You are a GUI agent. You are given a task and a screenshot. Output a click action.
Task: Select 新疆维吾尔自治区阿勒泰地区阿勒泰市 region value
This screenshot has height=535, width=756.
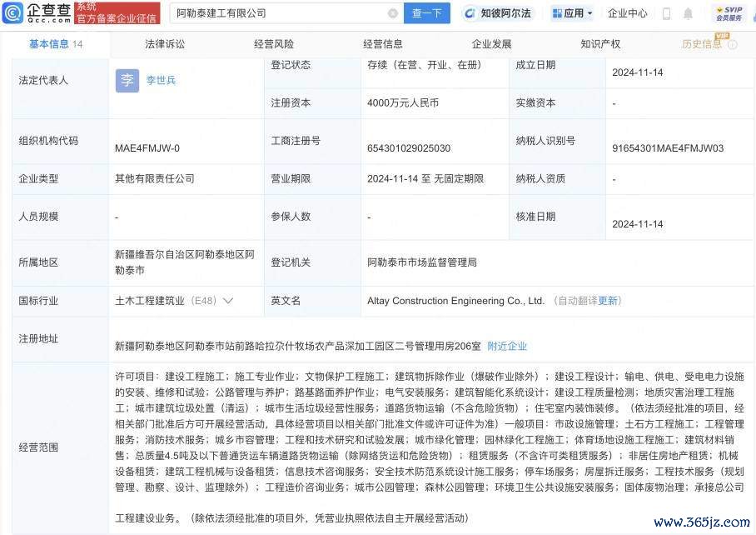pyautogui.click(x=185, y=262)
